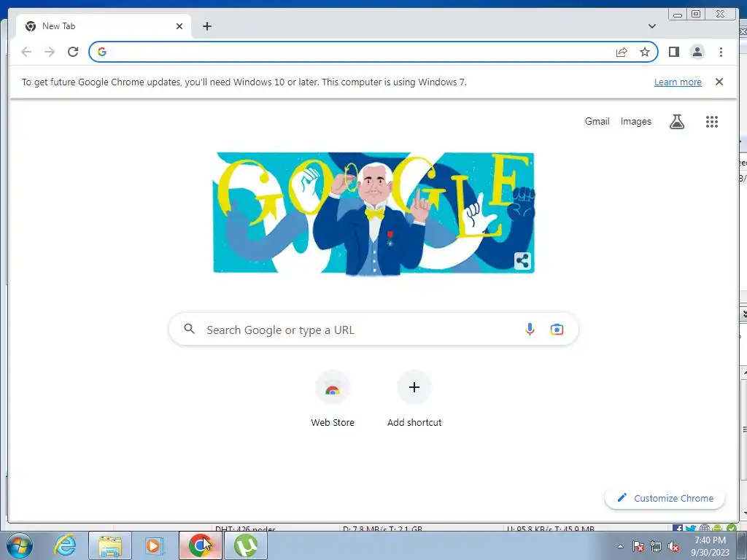
Task: Click the muted volume tray icon
Action: 673,546
